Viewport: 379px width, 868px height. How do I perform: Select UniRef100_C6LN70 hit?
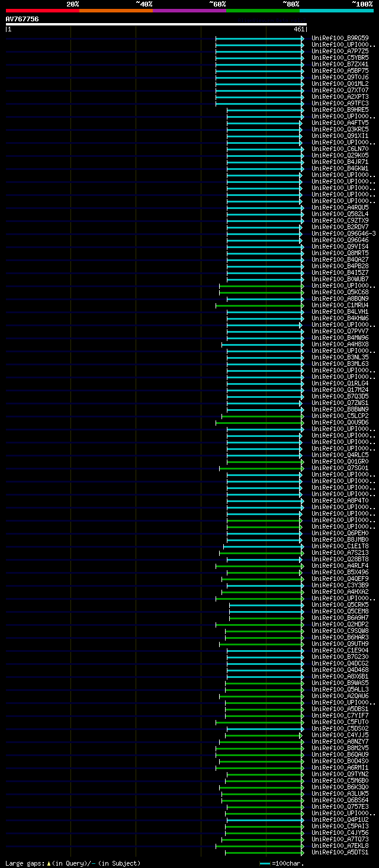(x=339, y=149)
